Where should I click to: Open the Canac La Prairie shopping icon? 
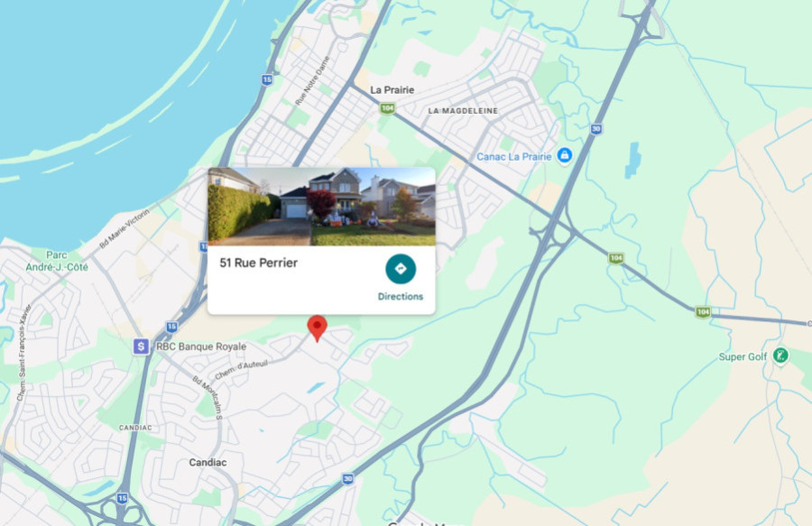tap(565, 155)
